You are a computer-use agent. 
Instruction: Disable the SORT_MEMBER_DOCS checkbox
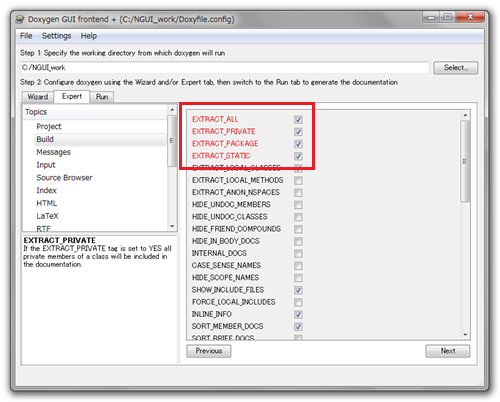point(298,327)
